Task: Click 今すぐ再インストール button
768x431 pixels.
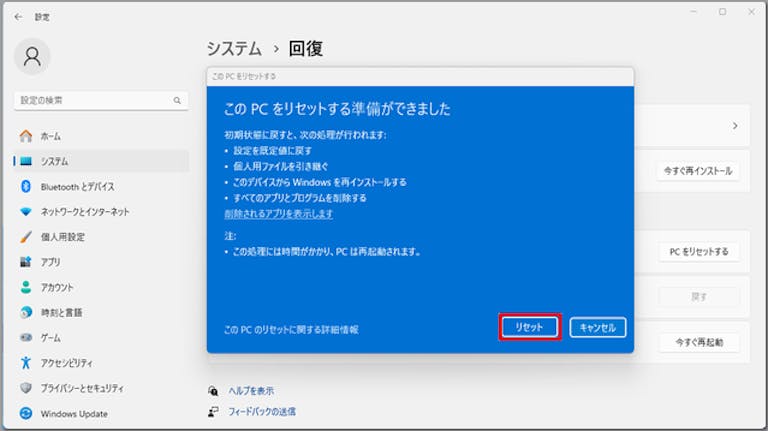Action: [x=698, y=171]
